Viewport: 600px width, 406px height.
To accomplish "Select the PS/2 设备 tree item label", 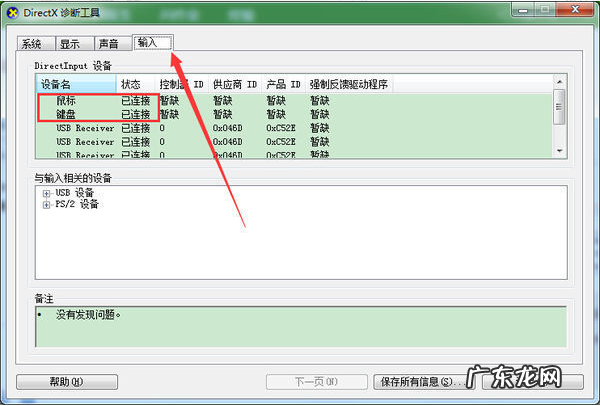I will click(77, 204).
